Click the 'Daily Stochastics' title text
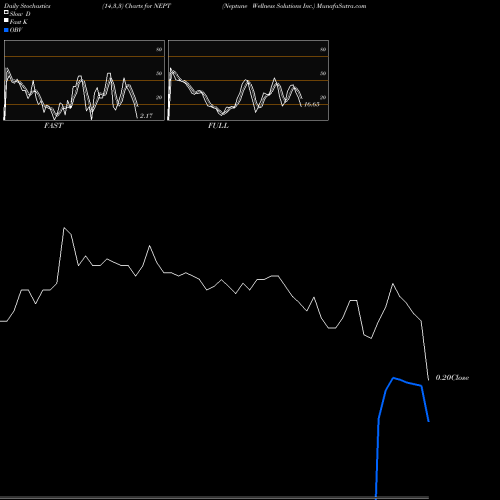This screenshot has width=500, height=500. (x=27, y=6)
